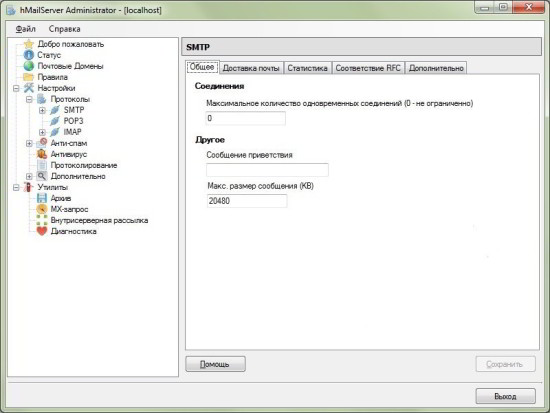The width and height of the screenshot is (550, 413).
Task: Click the maximum simultaneous connections field
Action: 246,118
